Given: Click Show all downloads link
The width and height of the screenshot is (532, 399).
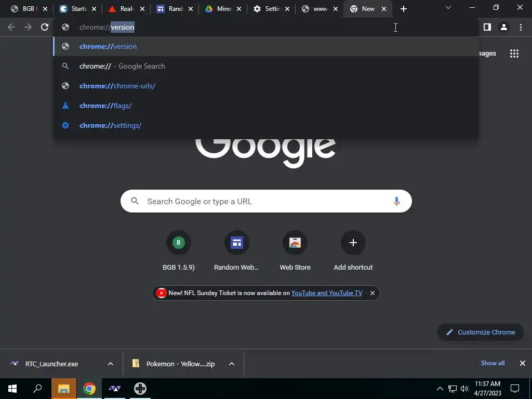Looking at the screenshot, I should (493, 363).
